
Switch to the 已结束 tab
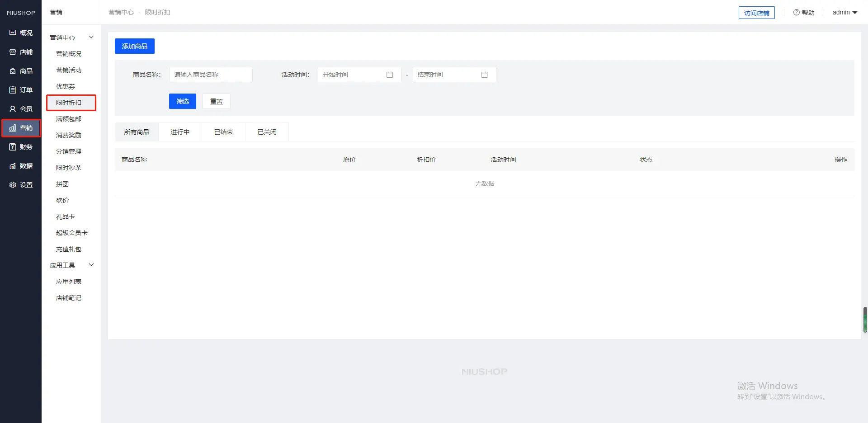click(223, 132)
